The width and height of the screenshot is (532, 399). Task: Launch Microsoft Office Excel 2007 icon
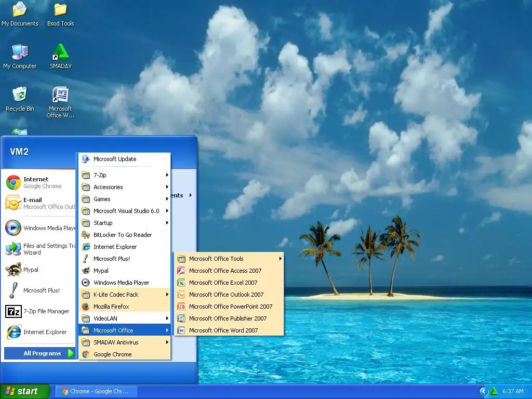click(x=181, y=283)
